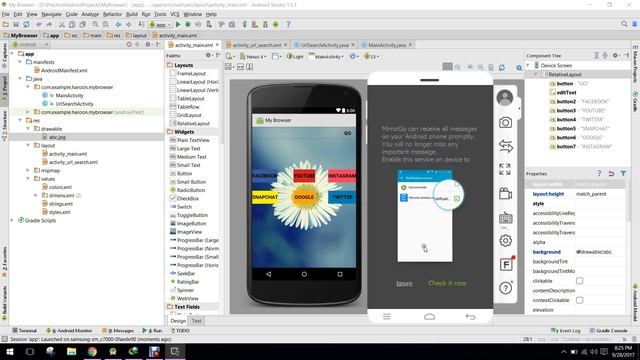Screen dimensions: 640x360
Task: Open MirrorGo settings gear icon
Action: tap(505, 241)
